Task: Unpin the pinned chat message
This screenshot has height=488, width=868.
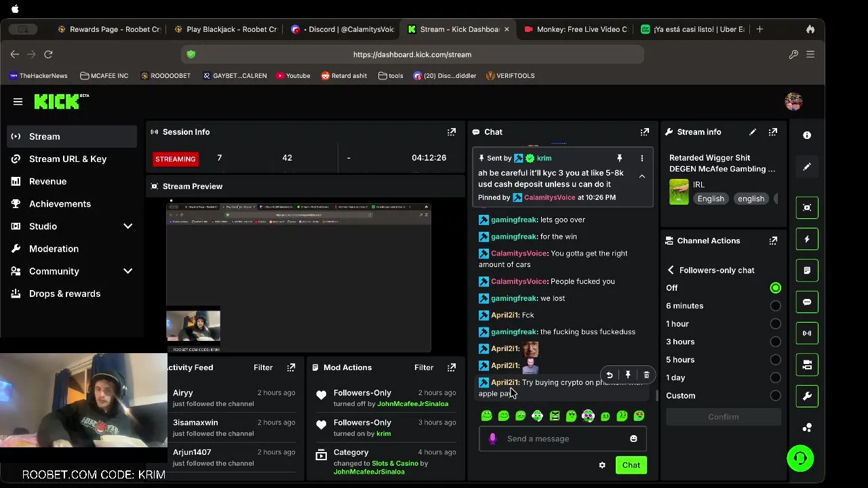Action: (619, 158)
